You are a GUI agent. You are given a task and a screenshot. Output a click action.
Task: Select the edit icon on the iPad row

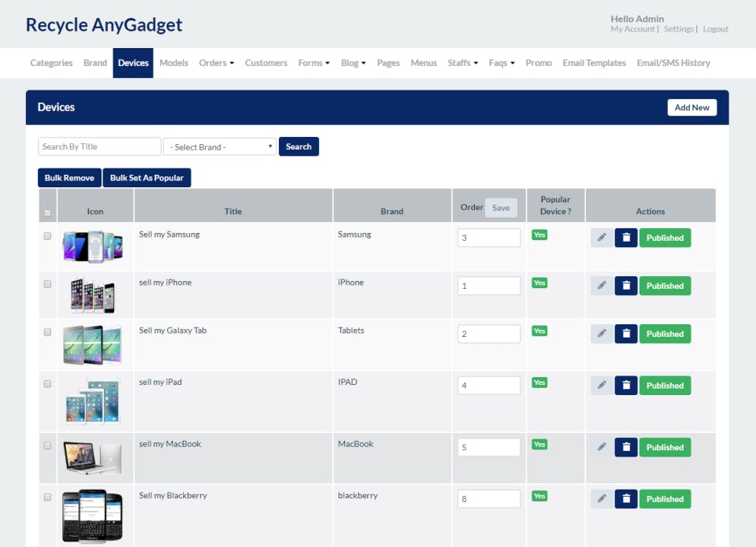click(x=602, y=385)
